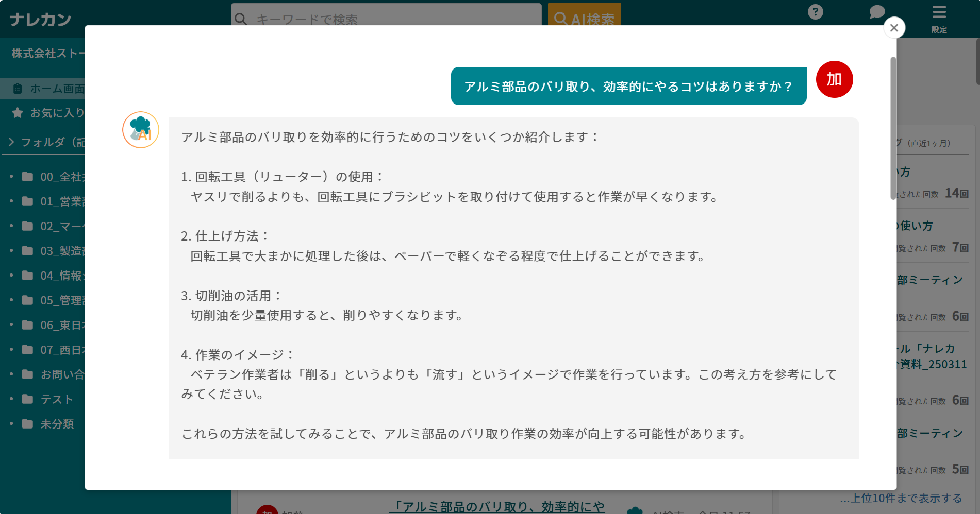980x514 pixels.
Task: Click the キーワードで検索 input field
Action: (387, 19)
